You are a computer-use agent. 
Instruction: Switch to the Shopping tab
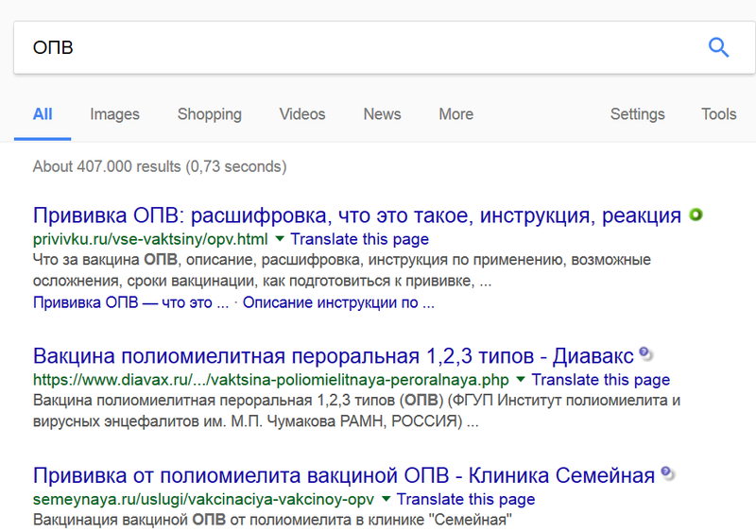(x=209, y=114)
